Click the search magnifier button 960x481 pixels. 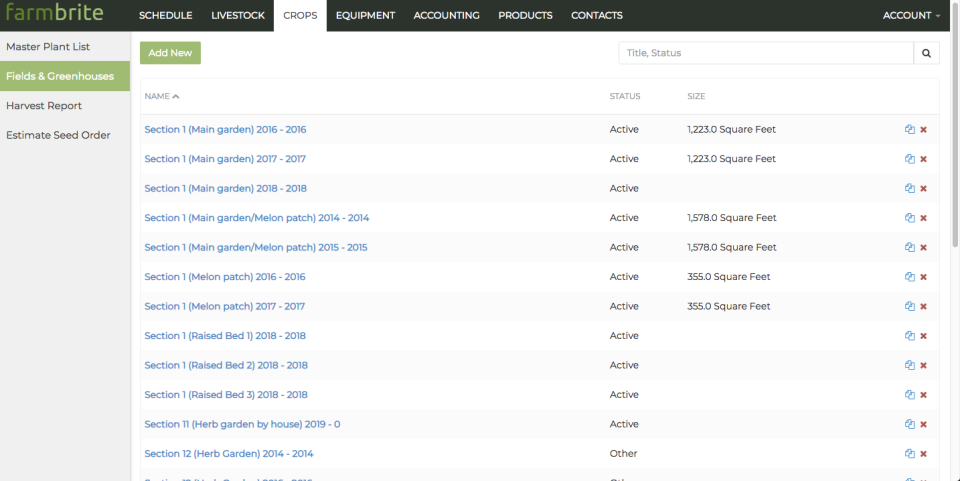coord(926,53)
